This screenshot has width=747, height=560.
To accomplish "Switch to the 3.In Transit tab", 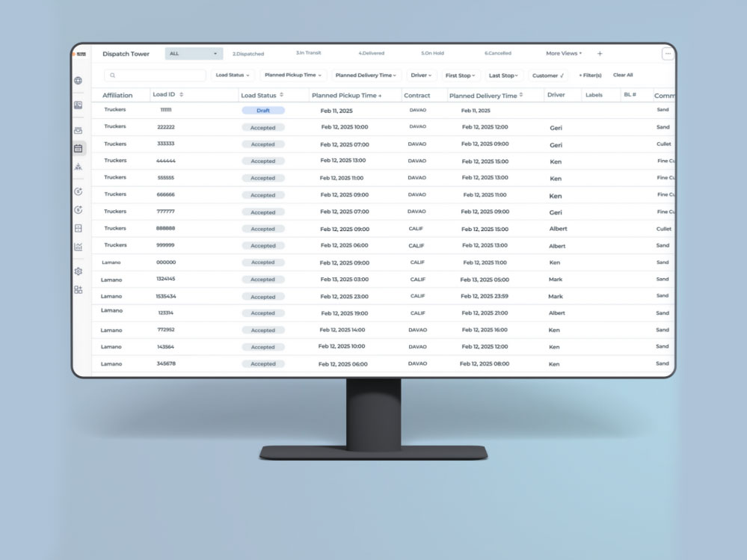I will [309, 53].
